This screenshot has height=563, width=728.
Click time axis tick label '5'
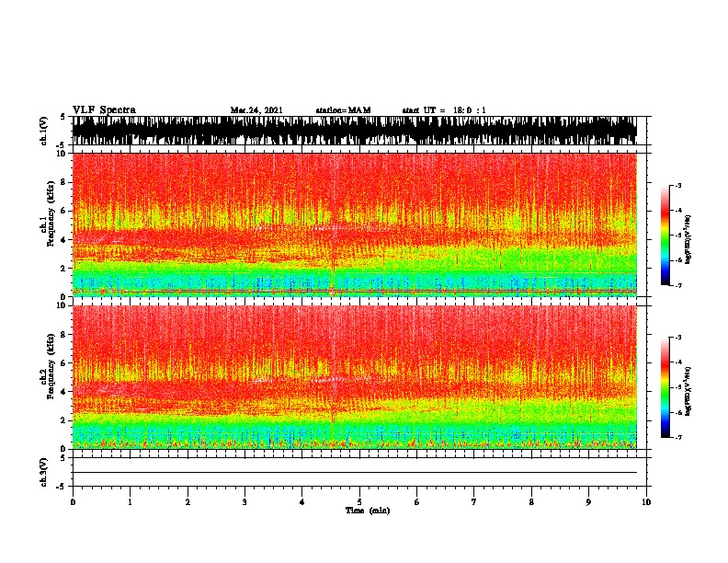(x=359, y=502)
